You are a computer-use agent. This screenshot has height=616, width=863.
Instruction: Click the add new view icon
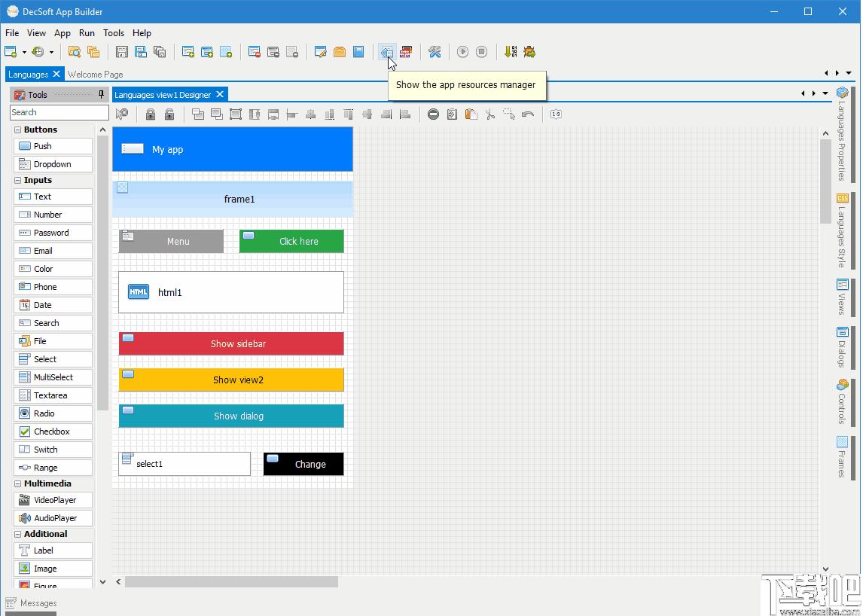click(x=188, y=52)
